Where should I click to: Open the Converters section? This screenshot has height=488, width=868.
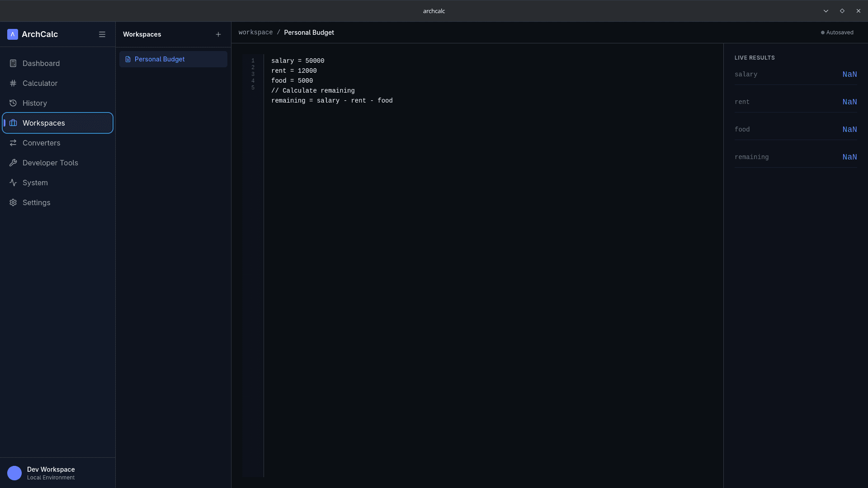57,143
